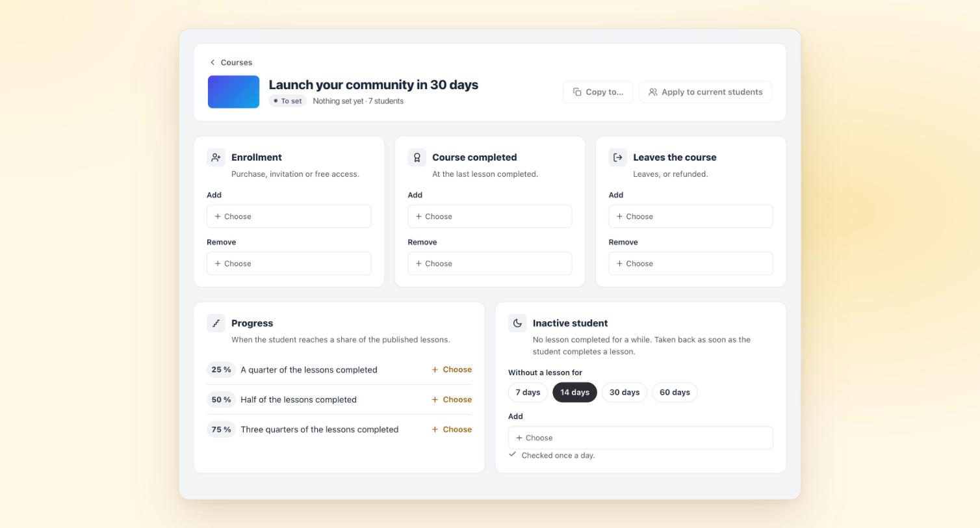Click the Copy to... button
Image resolution: width=980 pixels, height=528 pixels.
tap(598, 92)
